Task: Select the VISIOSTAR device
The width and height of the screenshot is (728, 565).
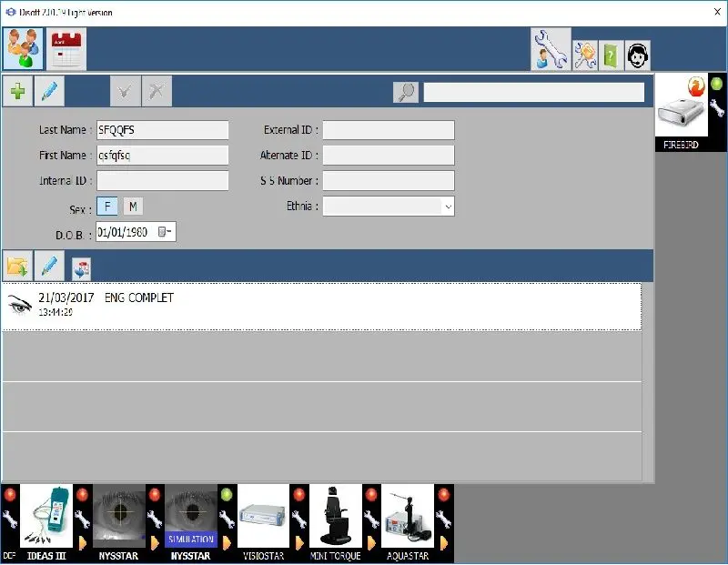Action: [x=262, y=522]
